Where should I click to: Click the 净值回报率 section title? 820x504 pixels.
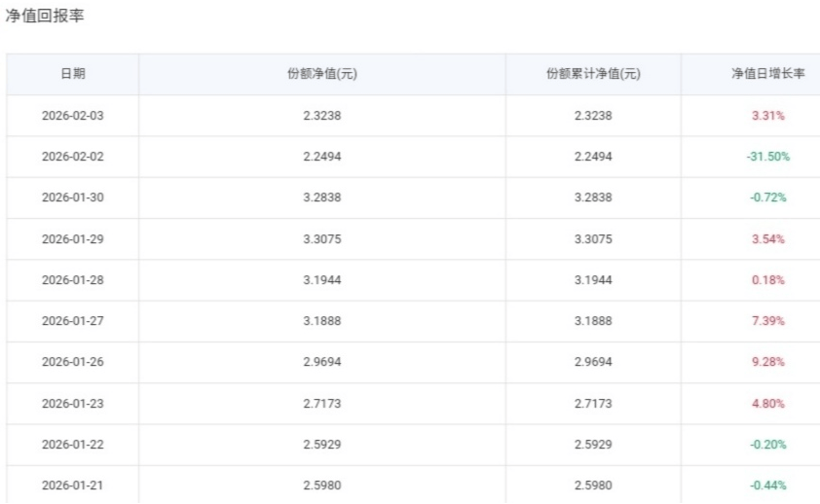pyautogui.click(x=44, y=17)
